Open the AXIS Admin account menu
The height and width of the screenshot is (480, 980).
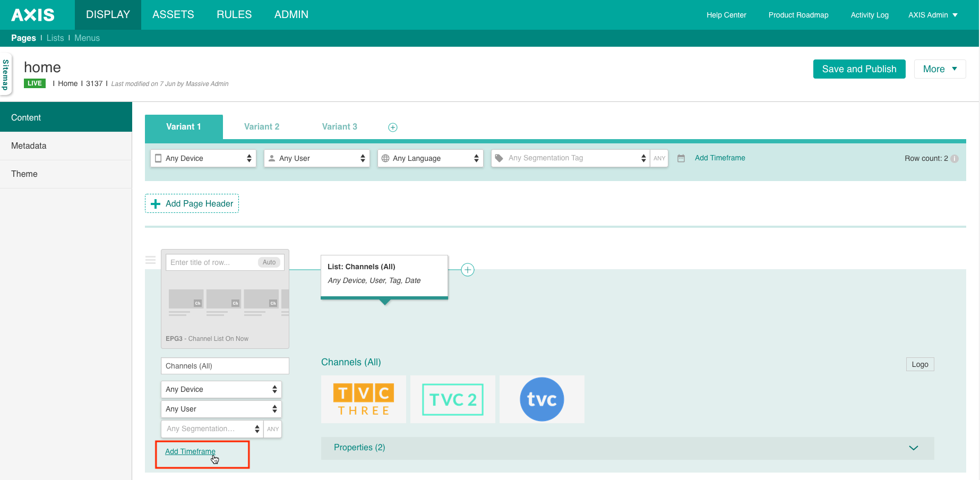click(x=933, y=15)
